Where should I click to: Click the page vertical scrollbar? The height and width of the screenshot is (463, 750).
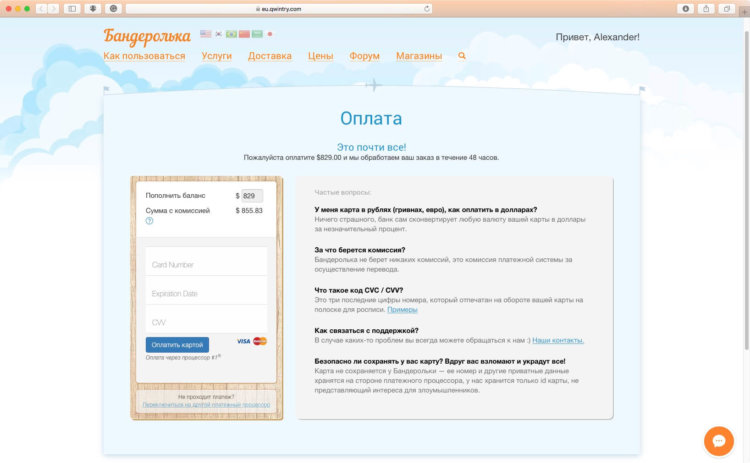click(747, 191)
